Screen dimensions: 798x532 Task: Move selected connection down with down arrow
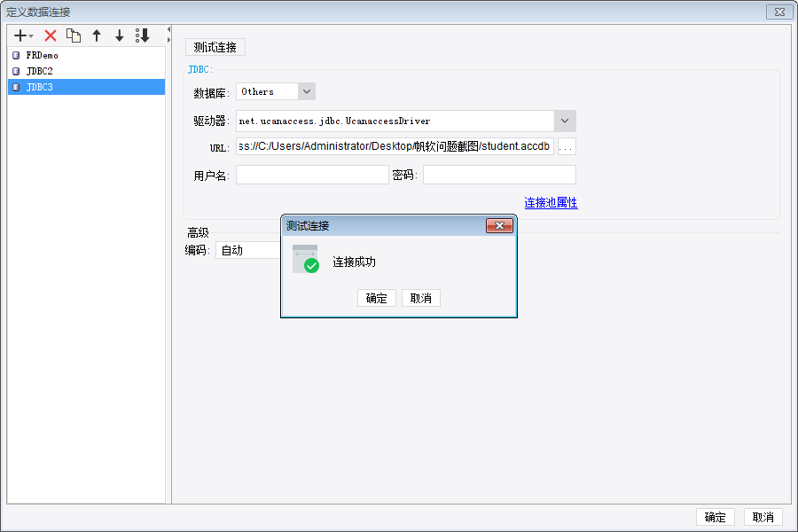click(119, 35)
